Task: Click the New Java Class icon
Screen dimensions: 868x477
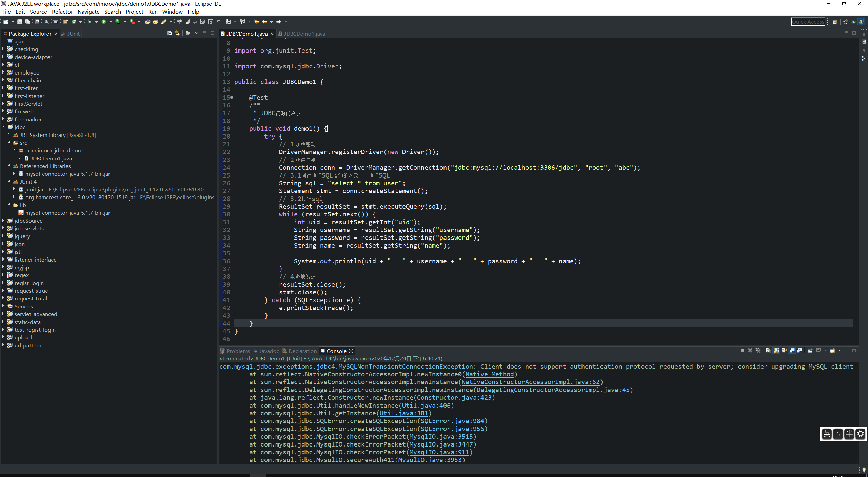Action: coord(74,22)
